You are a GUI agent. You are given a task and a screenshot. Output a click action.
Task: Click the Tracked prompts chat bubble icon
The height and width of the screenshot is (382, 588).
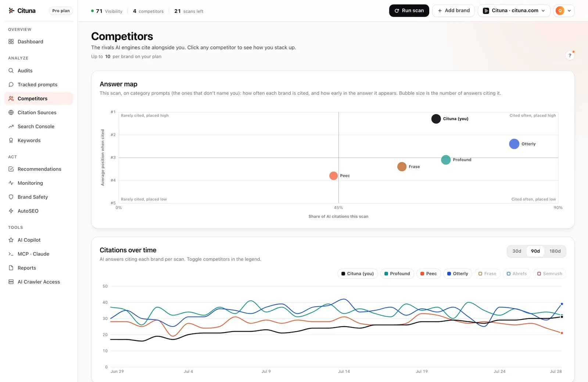click(x=11, y=84)
